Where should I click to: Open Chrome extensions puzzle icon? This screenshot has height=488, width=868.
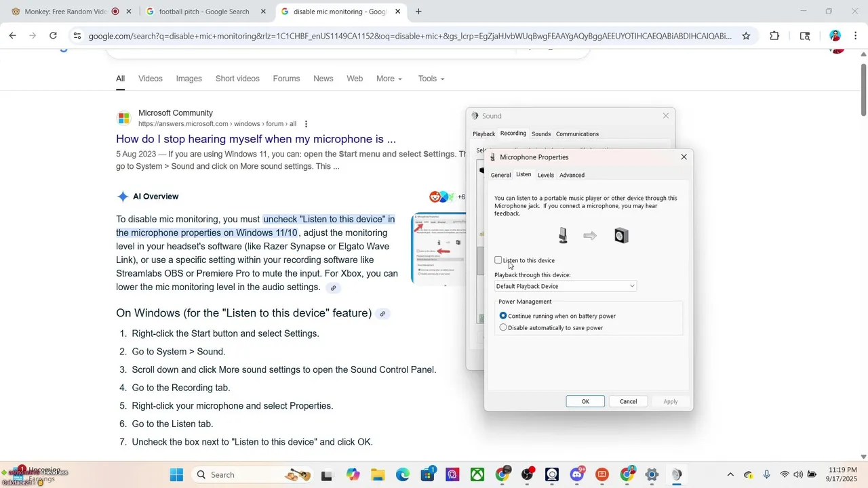pos(774,36)
